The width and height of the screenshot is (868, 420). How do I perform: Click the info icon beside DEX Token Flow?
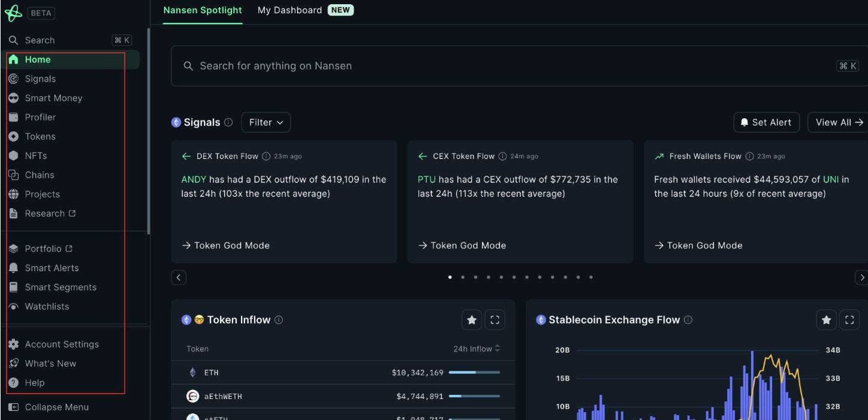[x=266, y=156]
